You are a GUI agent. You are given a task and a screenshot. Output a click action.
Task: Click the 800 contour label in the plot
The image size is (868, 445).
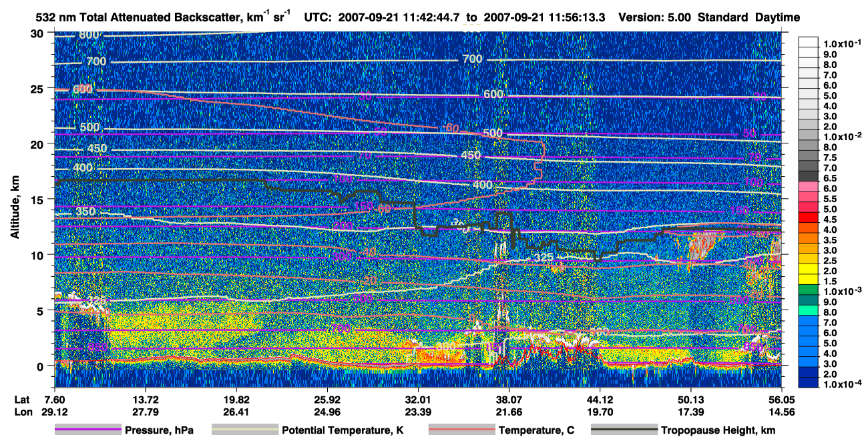pos(88,35)
